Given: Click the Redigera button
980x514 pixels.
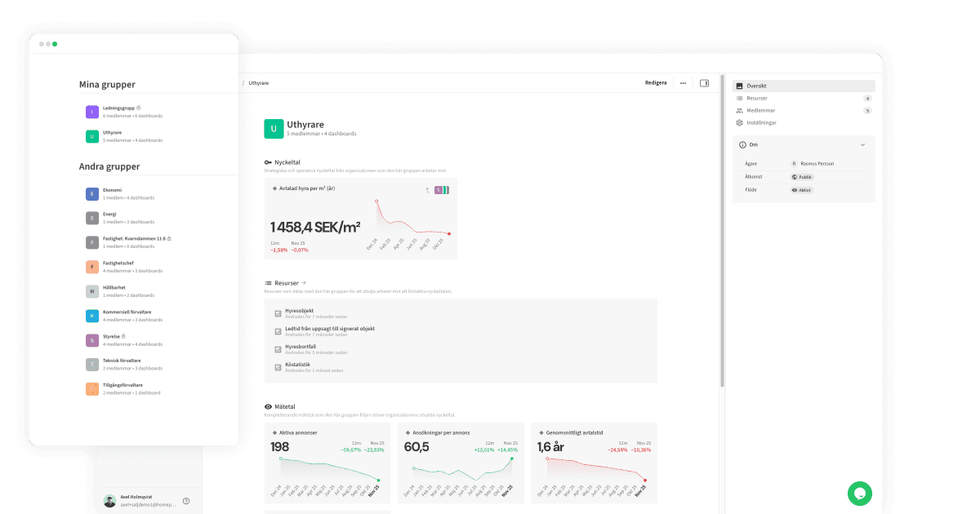Looking at the screenshot, I should [x=655, y=82].
